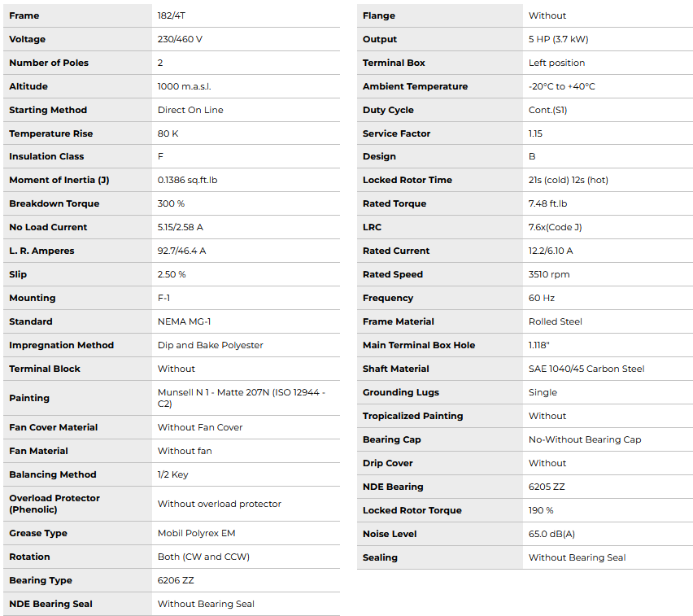
Task: Click the Dip and Bake Polyester text
Action: coord(210,345)
